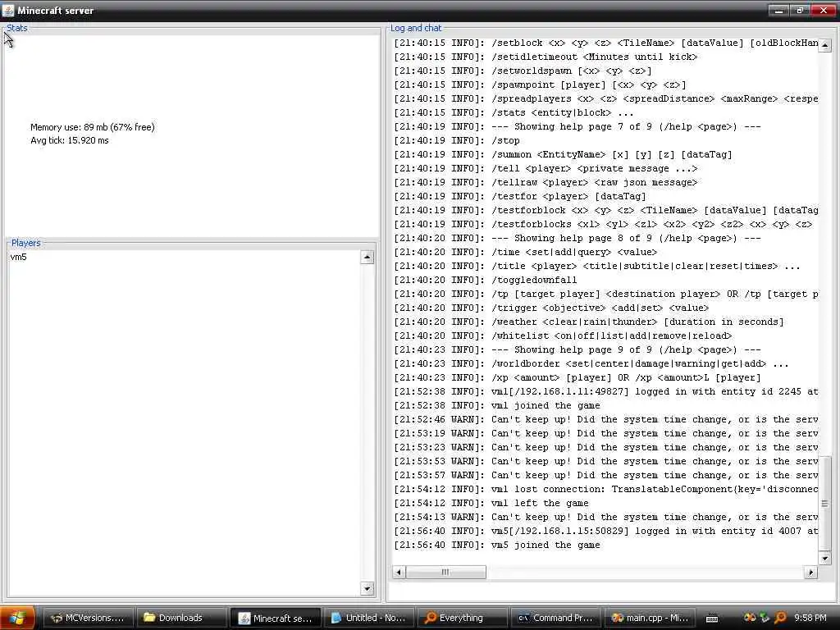Screen dimensions: 840x630
Task: Click the green arrow tray icon
Action: coord(765,618)
